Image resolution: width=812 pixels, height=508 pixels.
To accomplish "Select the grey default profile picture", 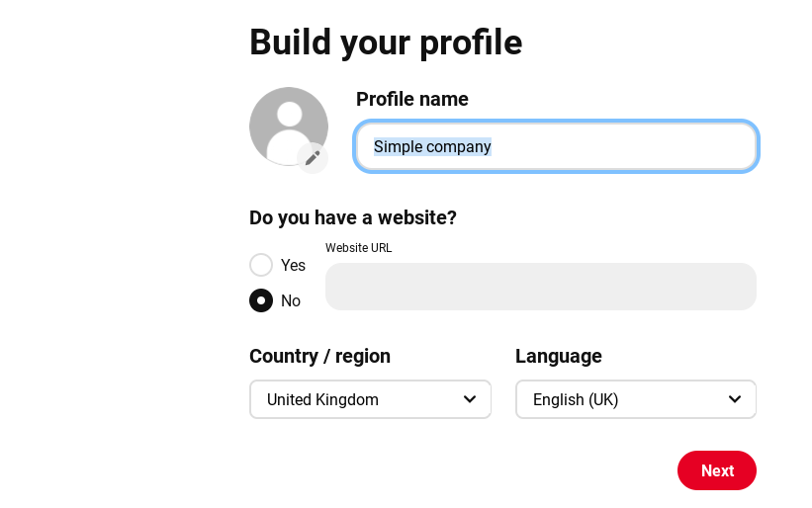I will click(x=289, y=127).
